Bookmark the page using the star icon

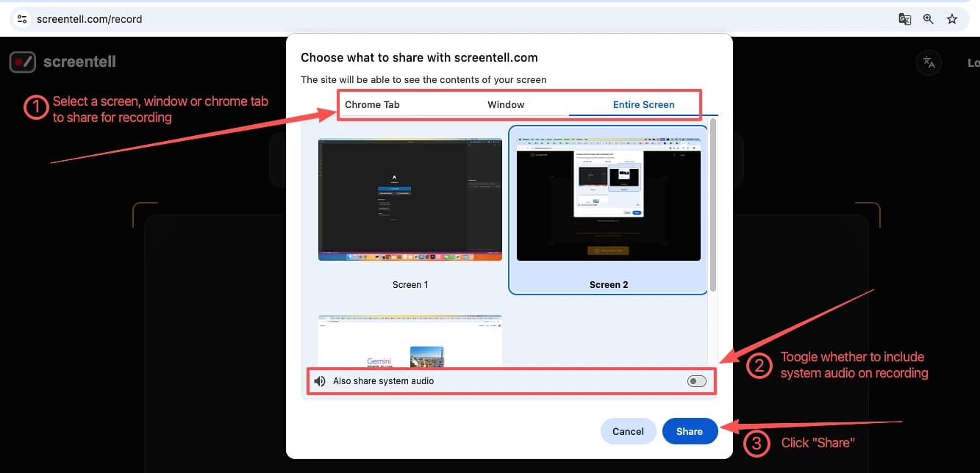[952, 18]
